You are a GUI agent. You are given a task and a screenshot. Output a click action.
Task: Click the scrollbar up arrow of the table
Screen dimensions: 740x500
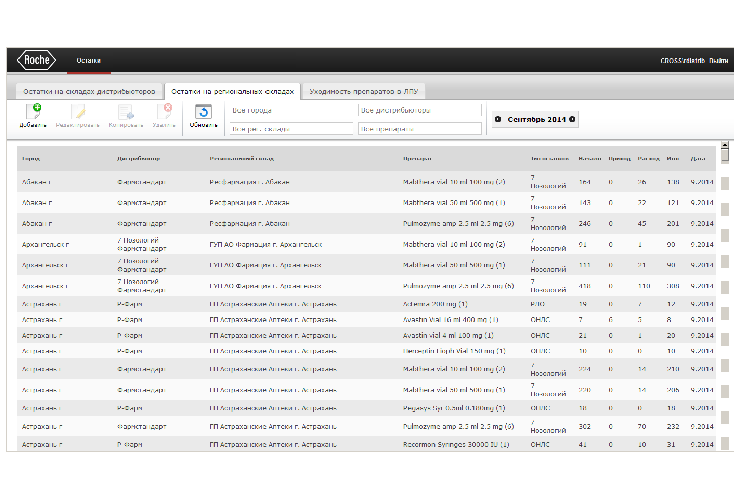725,150
